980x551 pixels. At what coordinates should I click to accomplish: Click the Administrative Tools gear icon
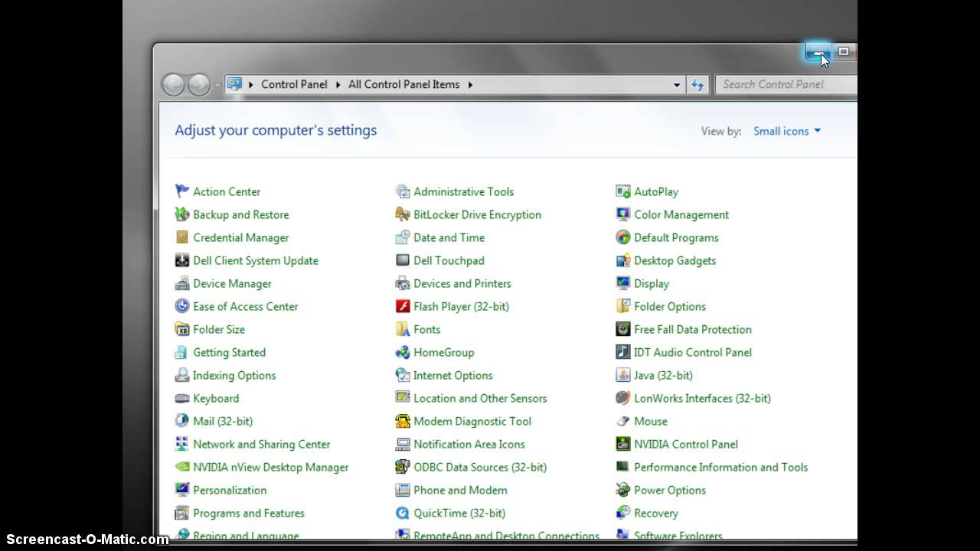tap(402, 191)
